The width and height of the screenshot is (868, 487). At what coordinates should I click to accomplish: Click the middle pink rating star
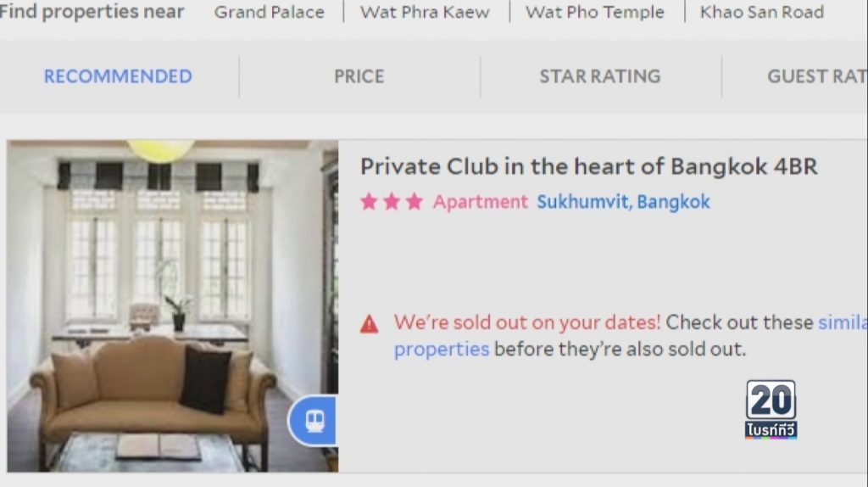click(x=392, y=202)
